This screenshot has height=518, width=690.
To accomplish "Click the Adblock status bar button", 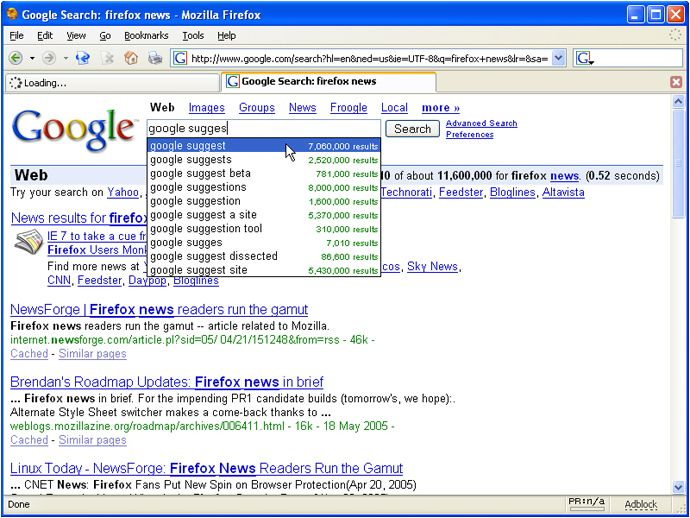I will coord(640,504).
